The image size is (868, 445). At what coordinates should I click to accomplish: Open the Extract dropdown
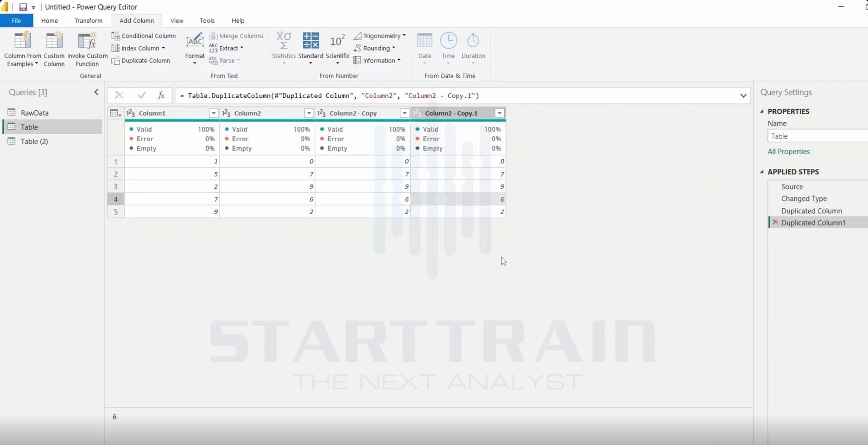click(226, 48)
